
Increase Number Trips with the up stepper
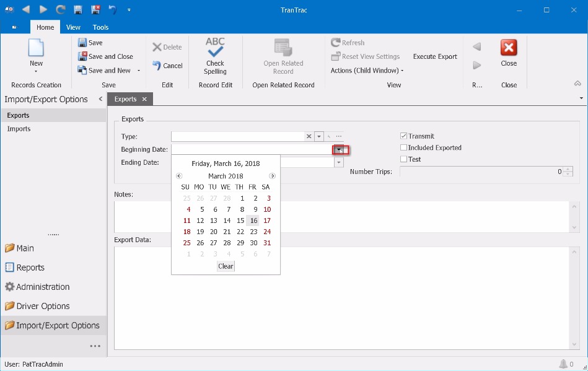point(568,169)
